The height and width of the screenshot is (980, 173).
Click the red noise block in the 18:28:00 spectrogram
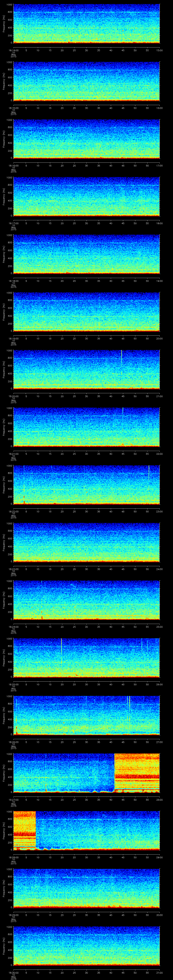(24, 831)
